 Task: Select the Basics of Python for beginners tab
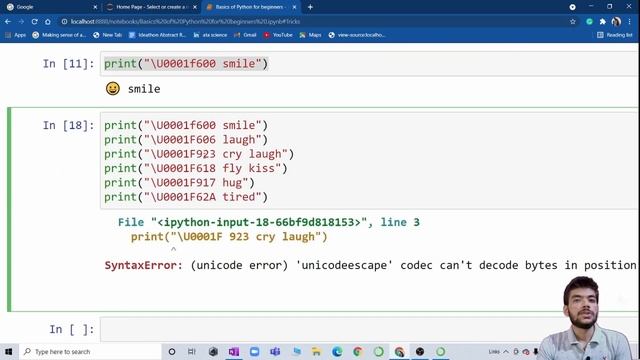(251, 7)
